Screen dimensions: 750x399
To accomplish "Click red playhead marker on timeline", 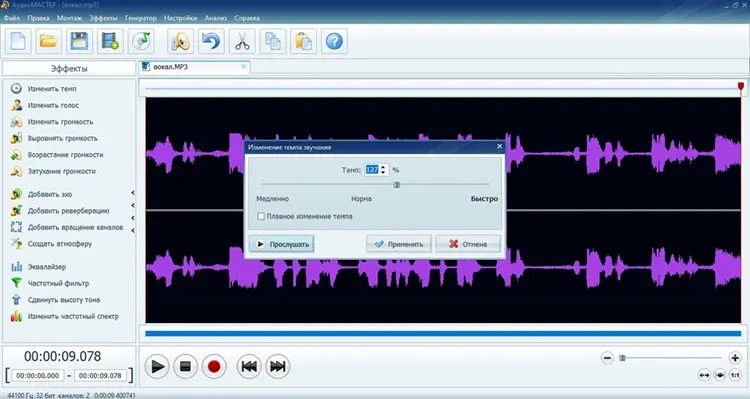I will coord(741,87).
